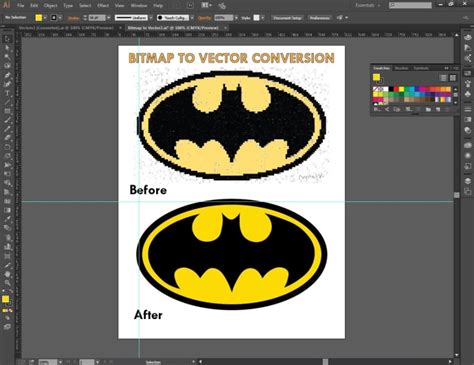Image resolution: width=474 pixels, height=365 pixels.
Task: Switch to the Symbols panel tab
Action: 421,68
